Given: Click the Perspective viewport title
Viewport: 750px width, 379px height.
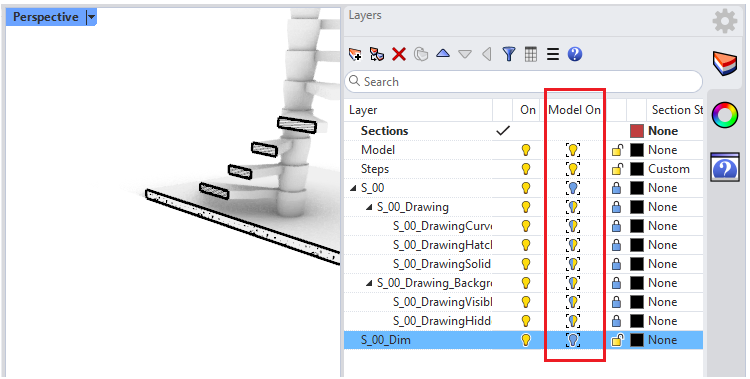Looking at the screenshot, I should [45, 17].
